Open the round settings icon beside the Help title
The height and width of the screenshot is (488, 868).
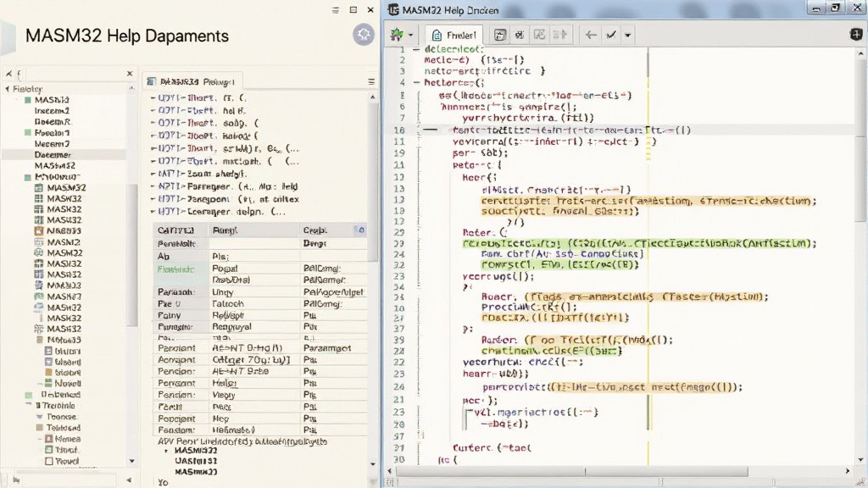click(364, 35)
